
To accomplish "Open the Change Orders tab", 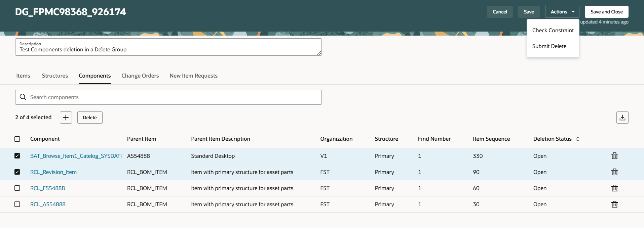I will click(140, 76).
